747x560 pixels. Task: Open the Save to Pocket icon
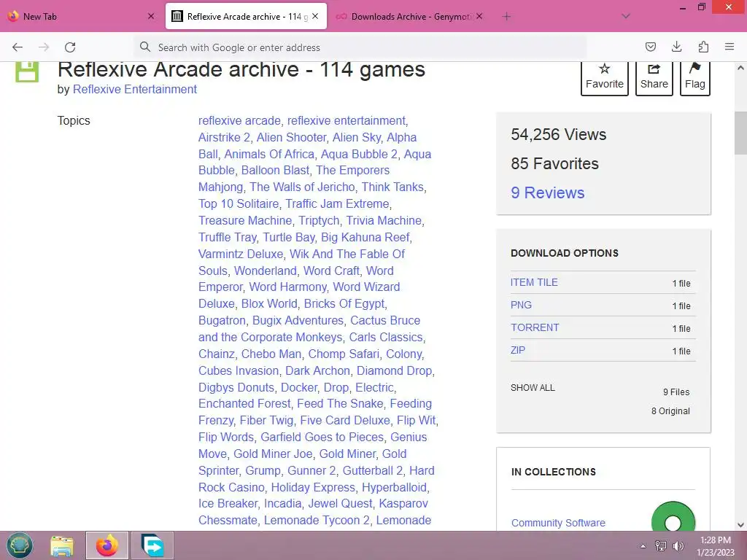[650, 47]
